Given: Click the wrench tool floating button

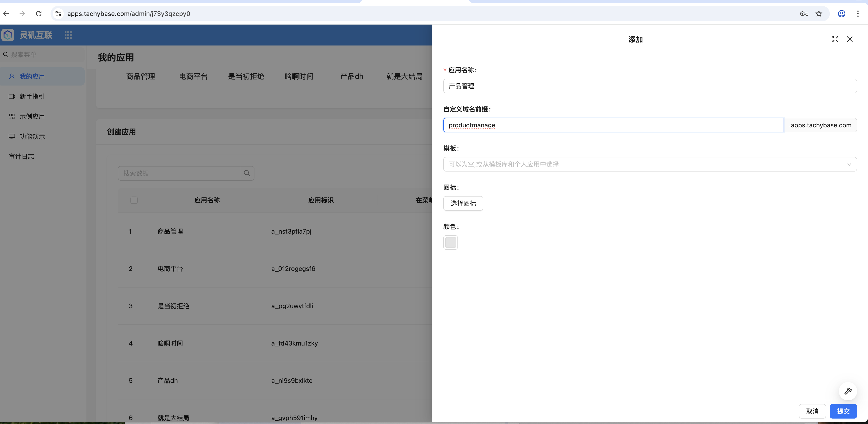Looking at the screenshot, I should point(848,391).
